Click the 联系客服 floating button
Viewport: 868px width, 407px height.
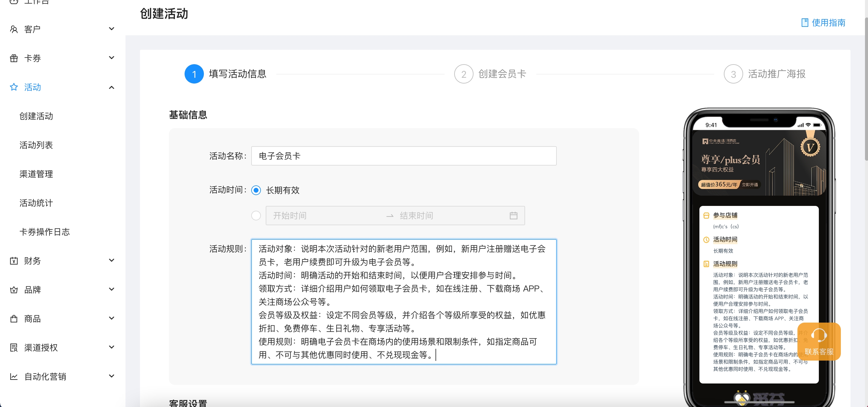[x=819, y=342]
